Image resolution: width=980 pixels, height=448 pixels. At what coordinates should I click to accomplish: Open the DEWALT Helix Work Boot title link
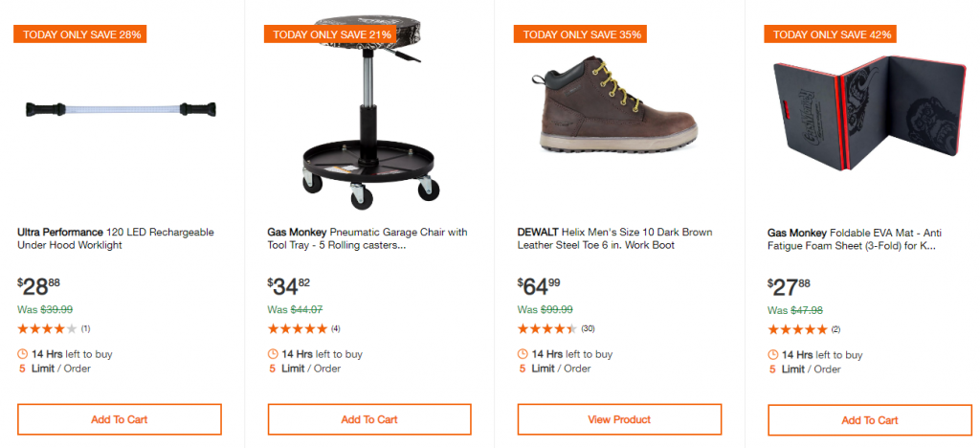pos(614,238)
